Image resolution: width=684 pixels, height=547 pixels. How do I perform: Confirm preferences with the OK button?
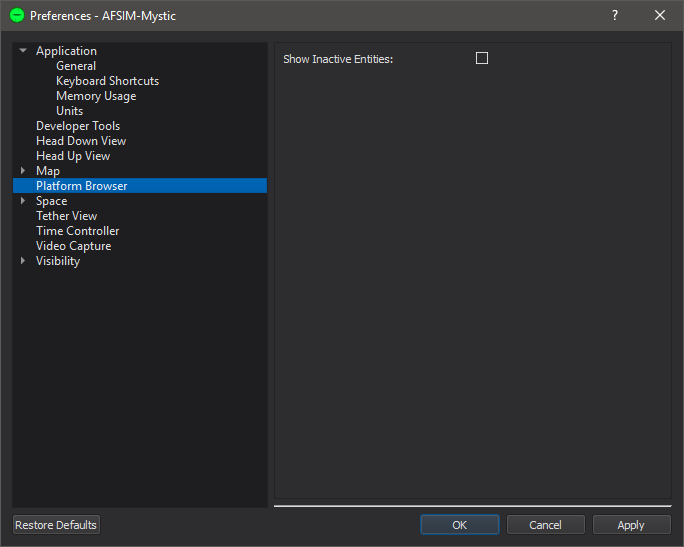coord(460,524)
